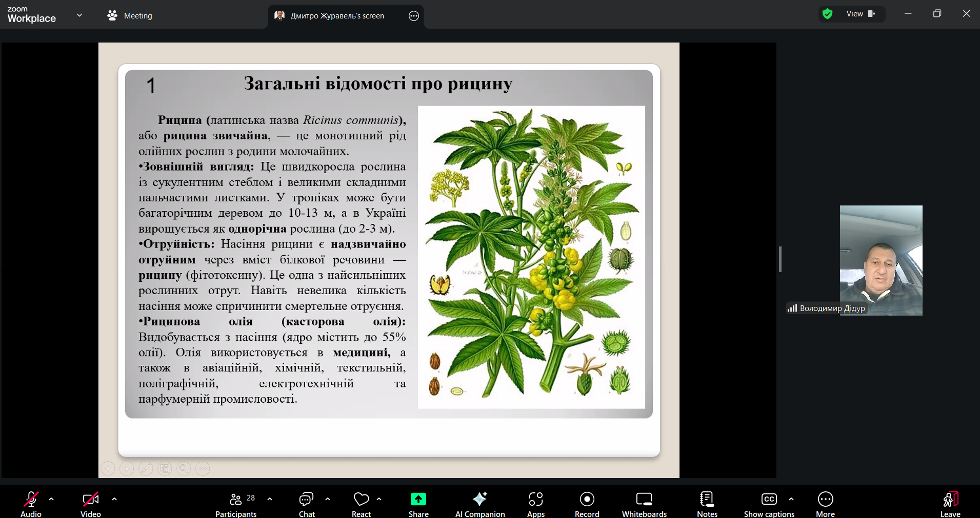
Task: Show all slides grid icon
Action: click(165, 468)
